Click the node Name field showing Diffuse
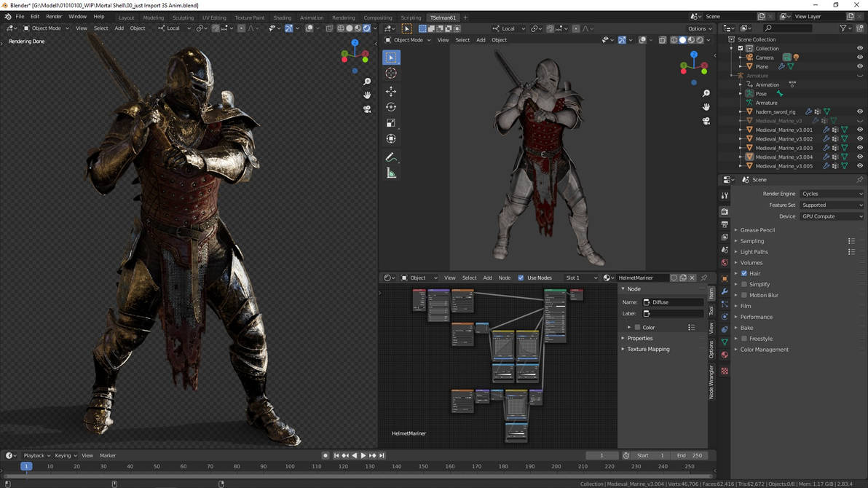This screenshot has height=488, width=868. coord(673,302)
